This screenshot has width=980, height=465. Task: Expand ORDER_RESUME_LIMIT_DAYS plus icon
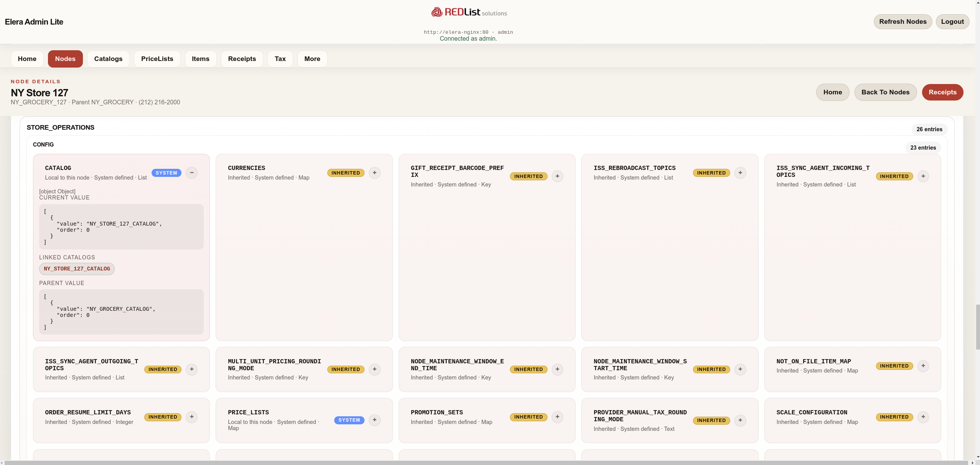(191, 417)
